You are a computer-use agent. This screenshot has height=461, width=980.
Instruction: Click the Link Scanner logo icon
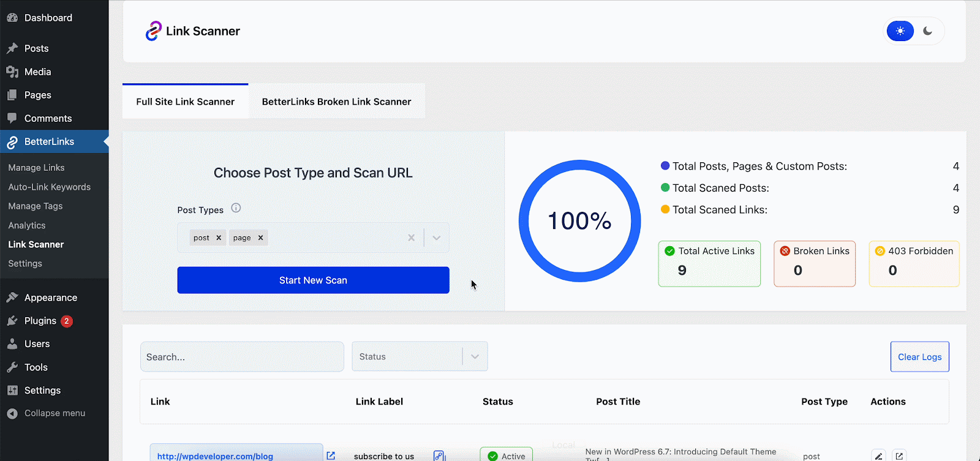153,31
